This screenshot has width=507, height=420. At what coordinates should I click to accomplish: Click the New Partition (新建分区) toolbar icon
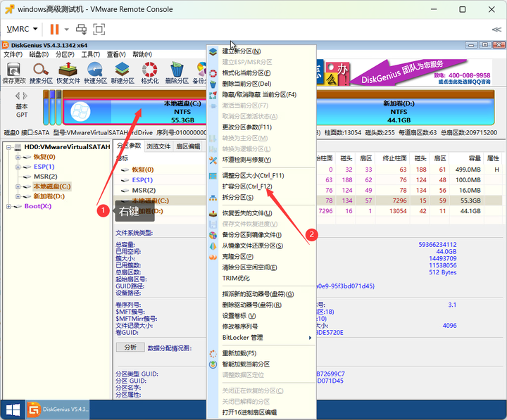pyautogui.click(x=123, y=73)
